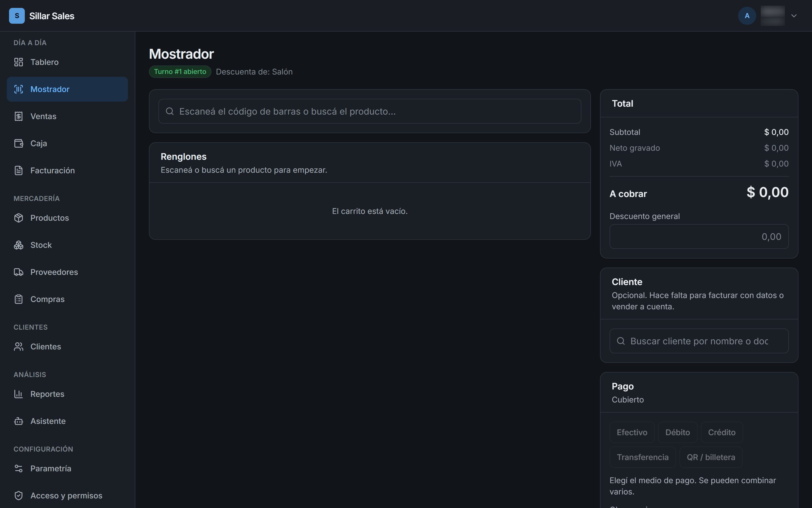Click the A cobrar $ 0,00 total
The height and width of the screenshot is (508, 812).
point(767,192)
